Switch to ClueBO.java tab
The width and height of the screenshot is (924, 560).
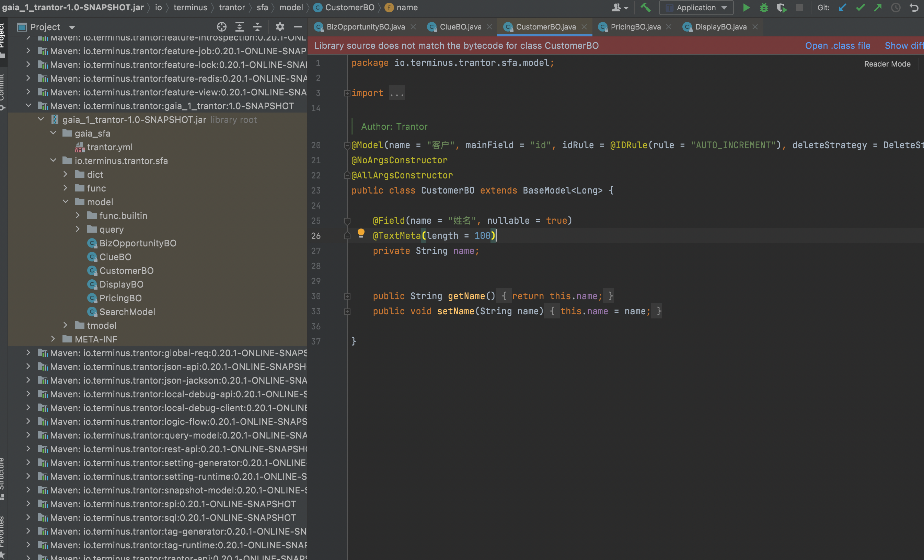click(460, 27)
